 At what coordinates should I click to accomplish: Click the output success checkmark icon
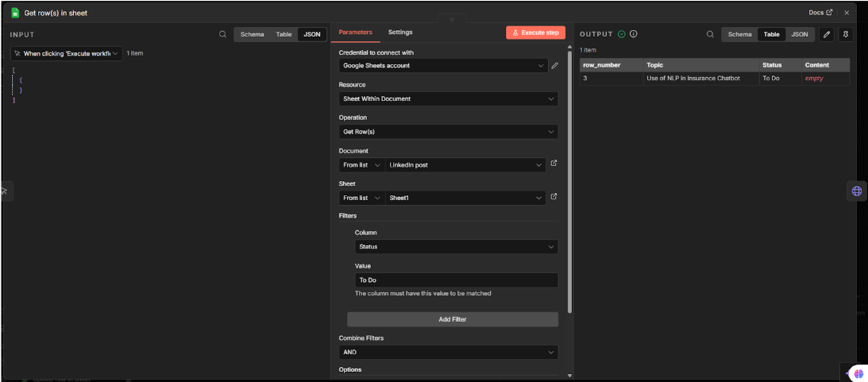pyautogui.click(x=622, y=34)
